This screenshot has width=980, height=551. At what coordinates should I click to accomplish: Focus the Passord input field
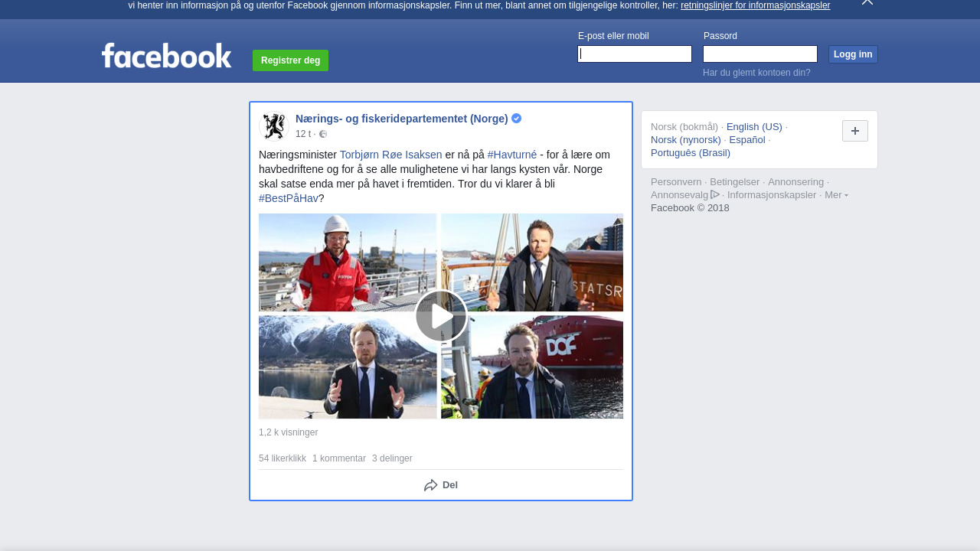tap(760, 54)
